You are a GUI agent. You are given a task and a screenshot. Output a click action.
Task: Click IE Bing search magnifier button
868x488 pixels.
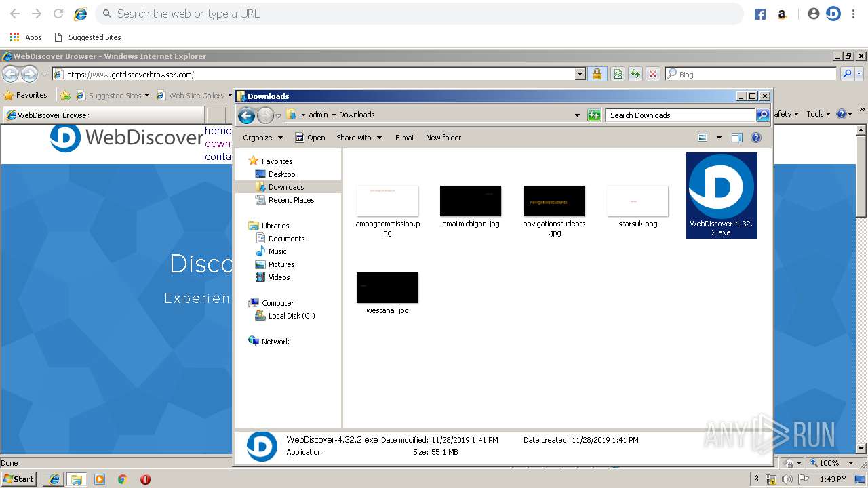coord(847,74)
